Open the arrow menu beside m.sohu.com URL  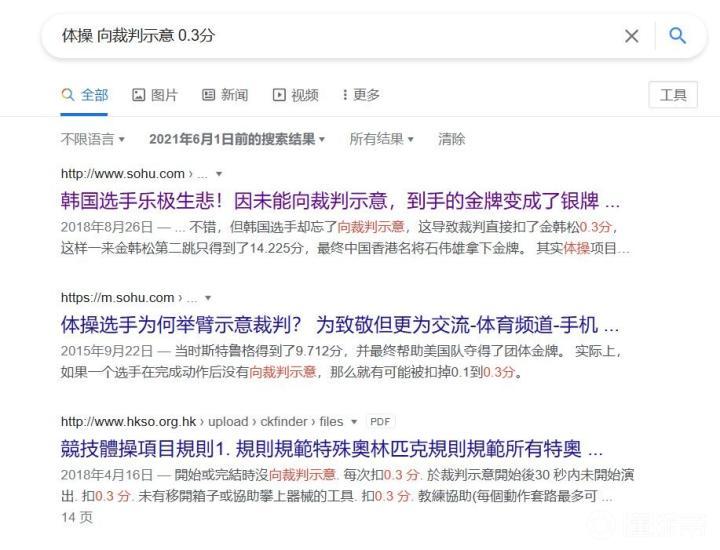click(208, 298)
